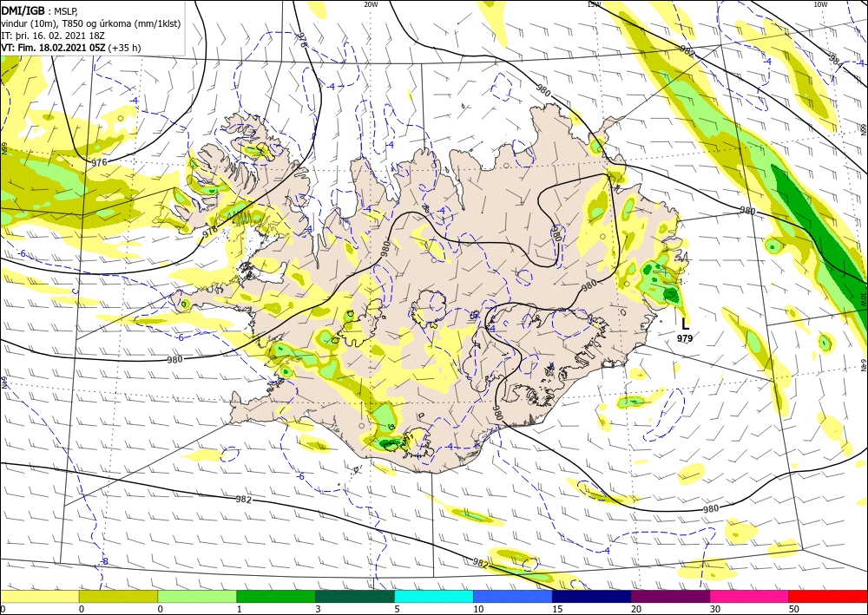Click the legend scale value '1'
868x615 pixels.
tap(240, 609)
